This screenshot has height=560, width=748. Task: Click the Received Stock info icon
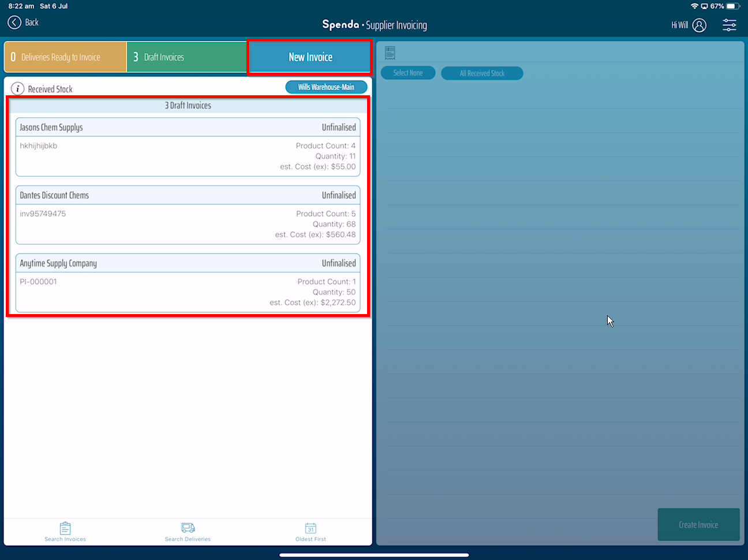(18, 89)
